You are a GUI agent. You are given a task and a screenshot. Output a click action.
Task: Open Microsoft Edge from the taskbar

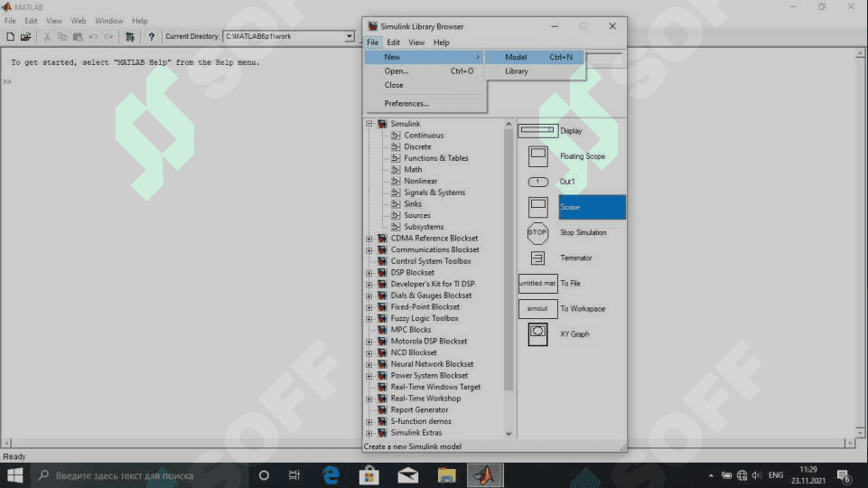[331, 475]
